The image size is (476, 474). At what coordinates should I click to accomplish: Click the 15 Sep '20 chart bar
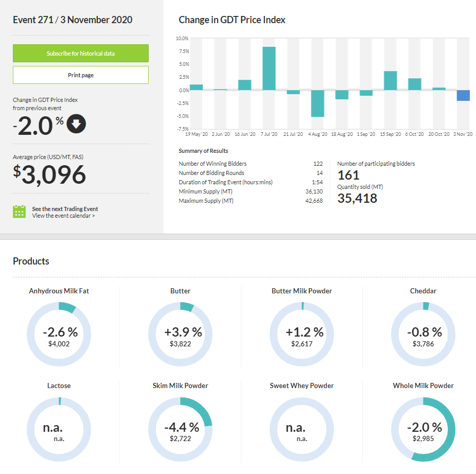(390, 81)
